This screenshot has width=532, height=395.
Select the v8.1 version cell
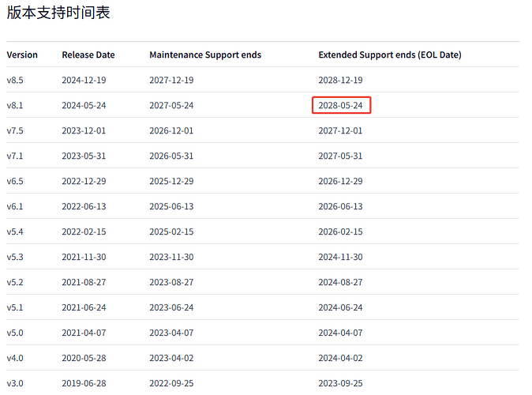(x=15, y=105)
